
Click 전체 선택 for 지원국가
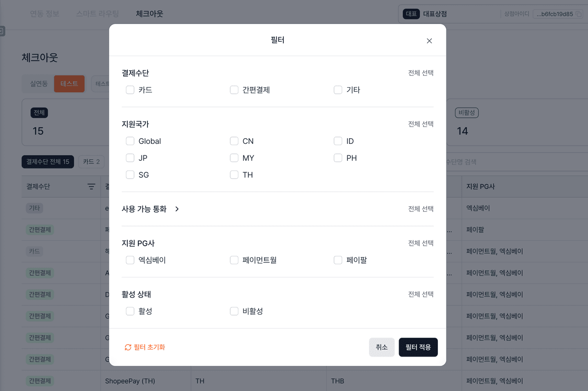tap(421, 124)
